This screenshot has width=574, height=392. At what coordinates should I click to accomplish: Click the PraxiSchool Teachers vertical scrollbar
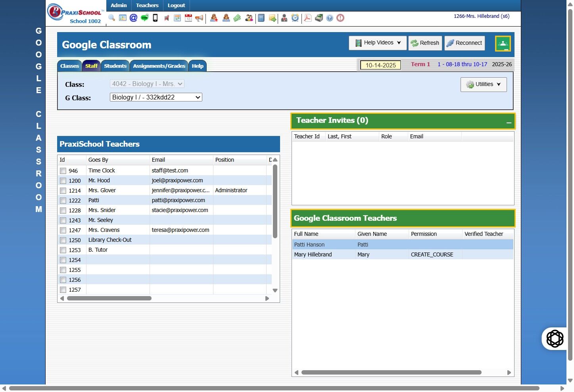pos(275,201)
